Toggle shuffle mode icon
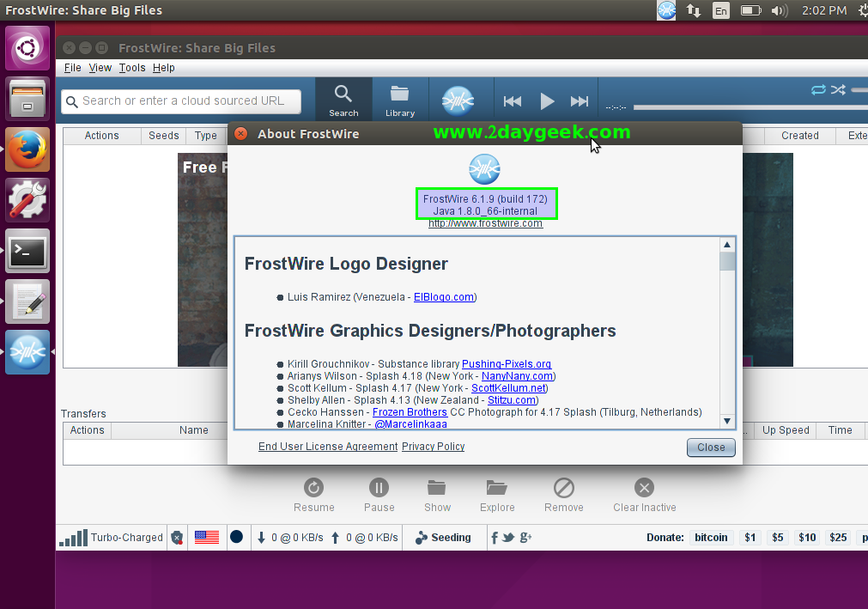Screen dimensions: 868x609 838,89
